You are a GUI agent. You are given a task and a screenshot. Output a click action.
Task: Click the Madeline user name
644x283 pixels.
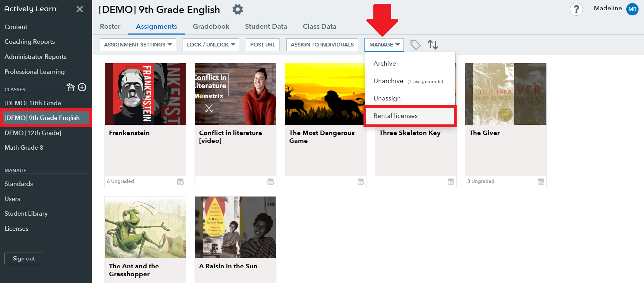(x=608, y=8)
